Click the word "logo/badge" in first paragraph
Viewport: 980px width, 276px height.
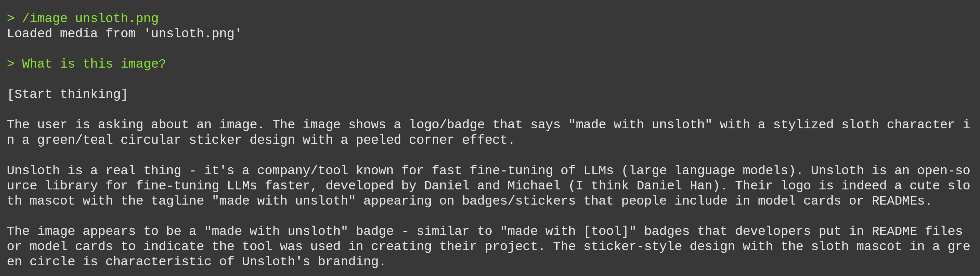click(447, 125)
